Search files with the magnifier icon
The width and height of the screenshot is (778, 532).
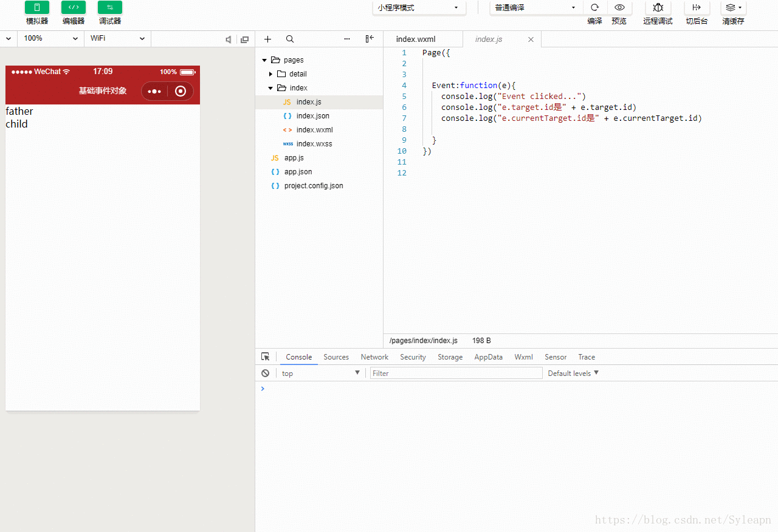point(290,39)
